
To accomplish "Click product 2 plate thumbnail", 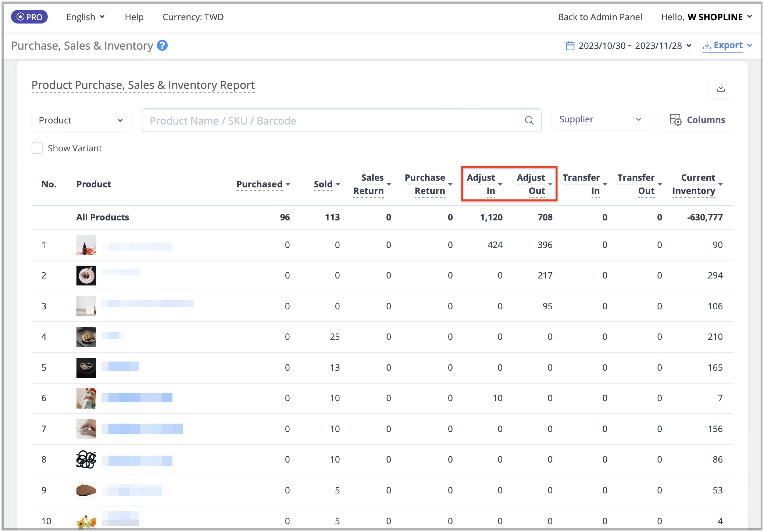I will coord(87,276).
